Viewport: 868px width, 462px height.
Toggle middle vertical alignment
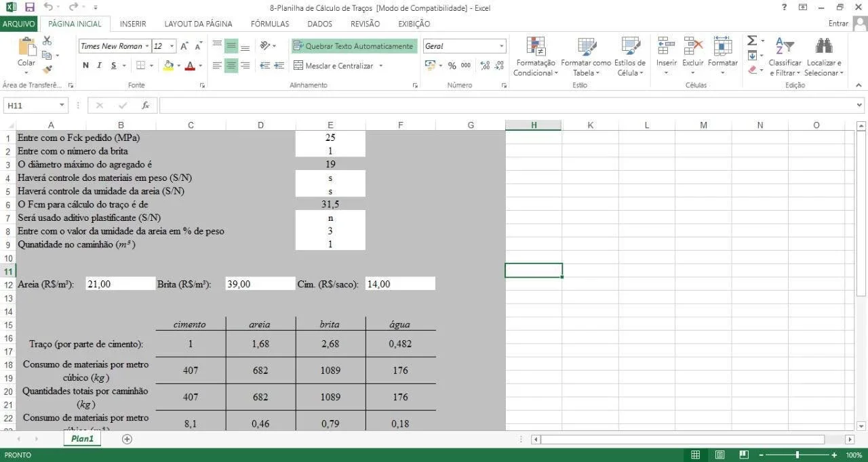pos(231,46)
